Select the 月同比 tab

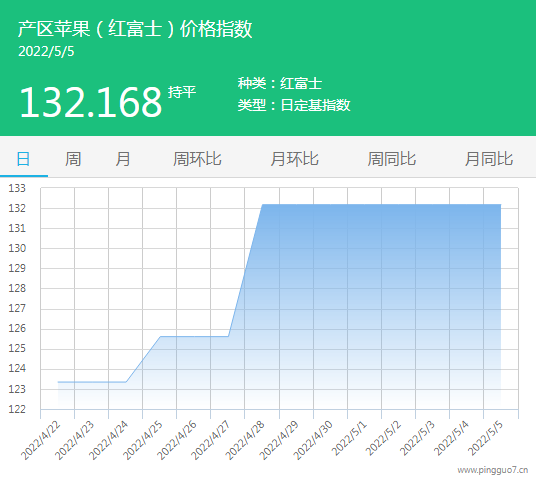[489, 159]
